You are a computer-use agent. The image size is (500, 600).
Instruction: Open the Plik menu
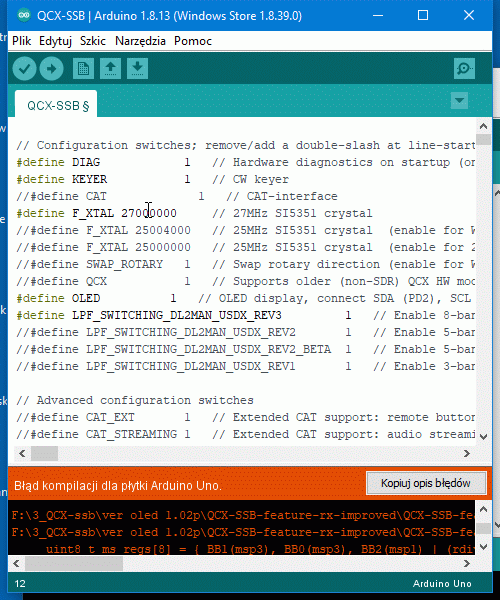pos(21,41)
